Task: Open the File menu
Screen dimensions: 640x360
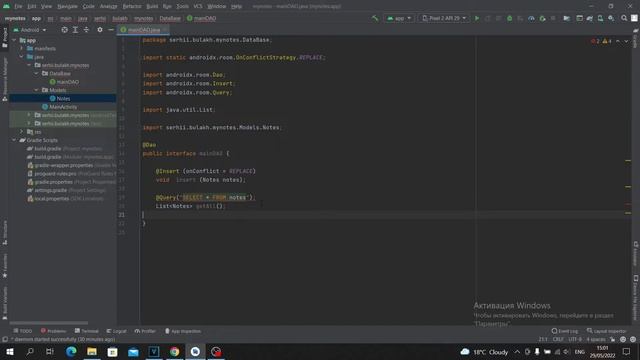Action: click(x=18, y=6)
